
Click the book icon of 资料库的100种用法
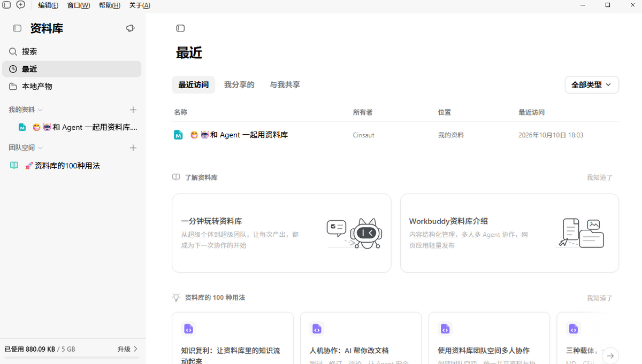coord(14,166)
